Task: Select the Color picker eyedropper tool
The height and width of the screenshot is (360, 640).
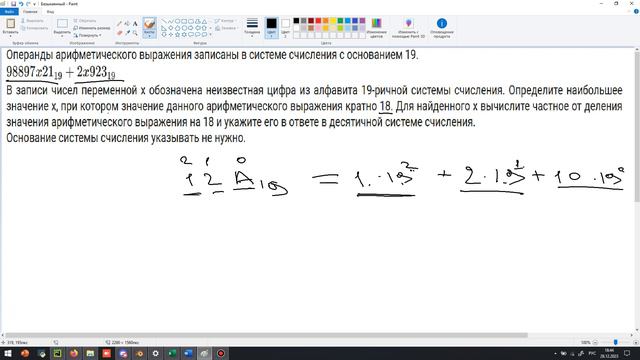Action: (x=127, y=33)
